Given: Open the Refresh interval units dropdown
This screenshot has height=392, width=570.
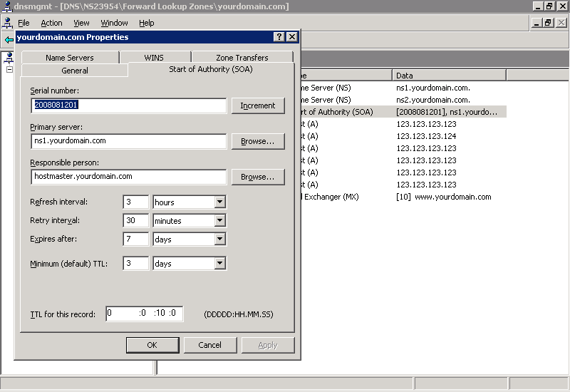Looking at the screenshot, I should coord(219,202).
